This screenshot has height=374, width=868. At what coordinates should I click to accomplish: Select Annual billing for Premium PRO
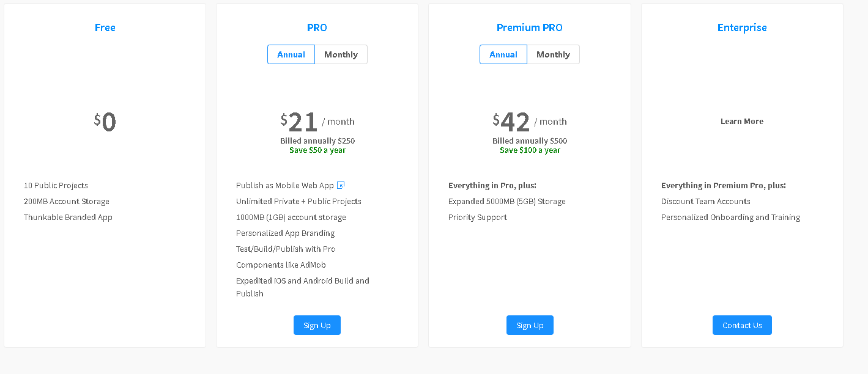(x=503, y=54)
